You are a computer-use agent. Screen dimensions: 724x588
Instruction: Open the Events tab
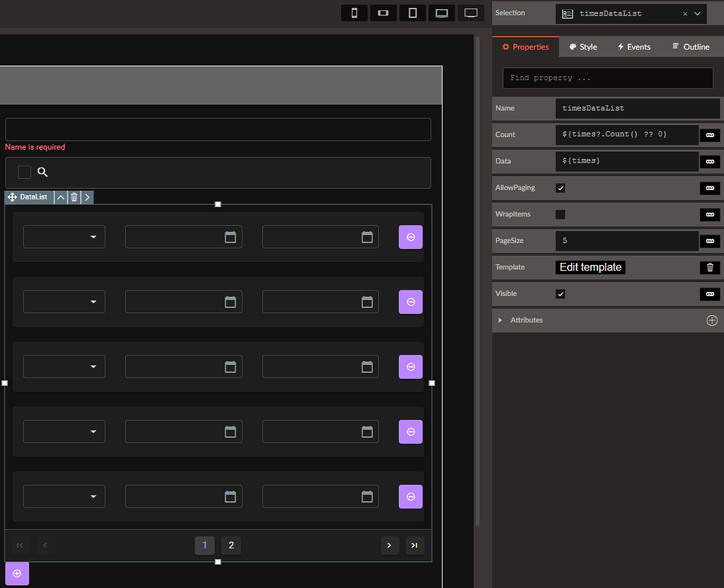click(x=634, y=47)
